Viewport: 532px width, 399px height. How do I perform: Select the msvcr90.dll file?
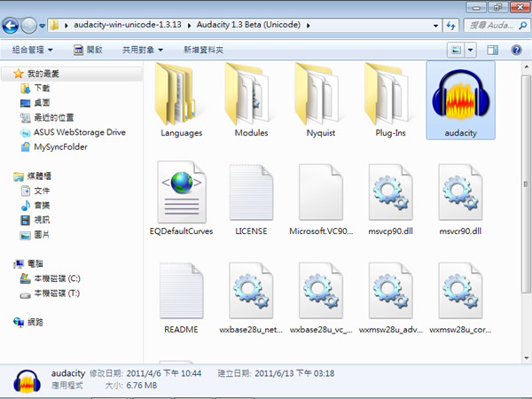[x=460, y=199]
